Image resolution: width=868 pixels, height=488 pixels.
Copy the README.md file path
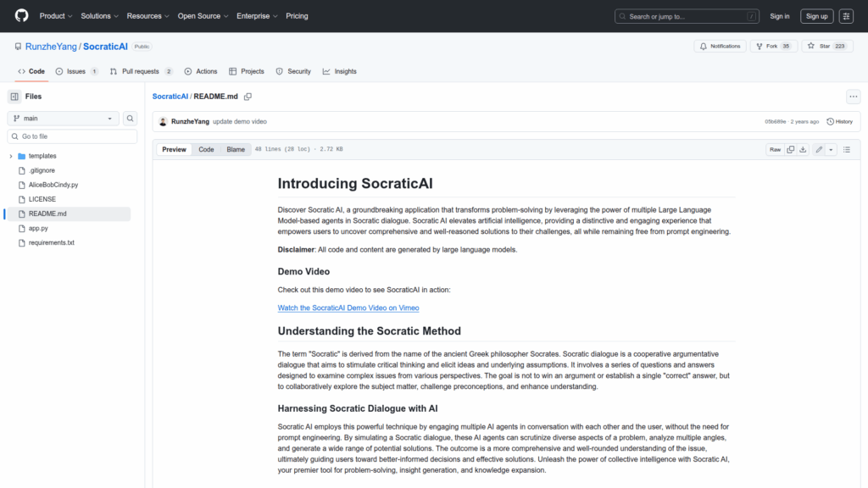pyautogui.click(x=248, y=97)
